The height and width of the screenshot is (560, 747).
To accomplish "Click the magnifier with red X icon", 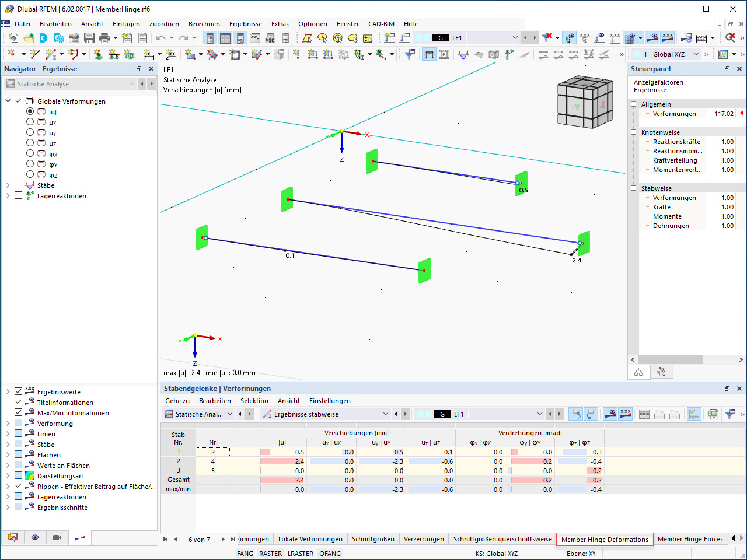I will [x=730, y=38].
